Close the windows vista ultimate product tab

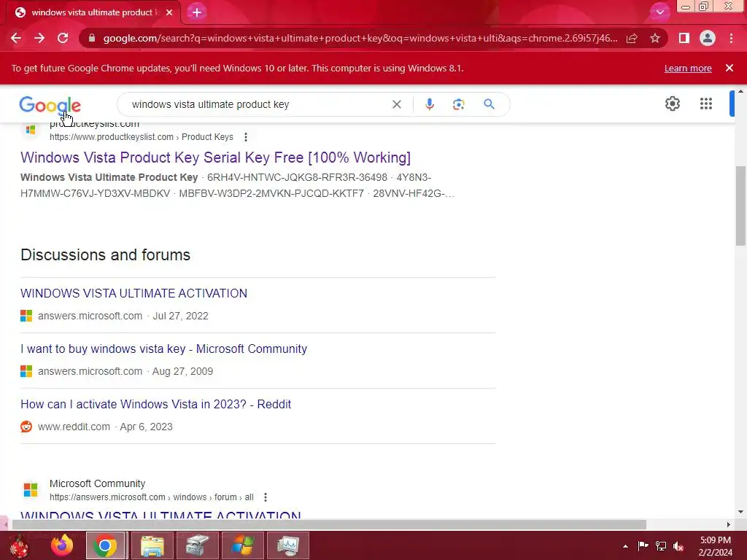[169, 12]
